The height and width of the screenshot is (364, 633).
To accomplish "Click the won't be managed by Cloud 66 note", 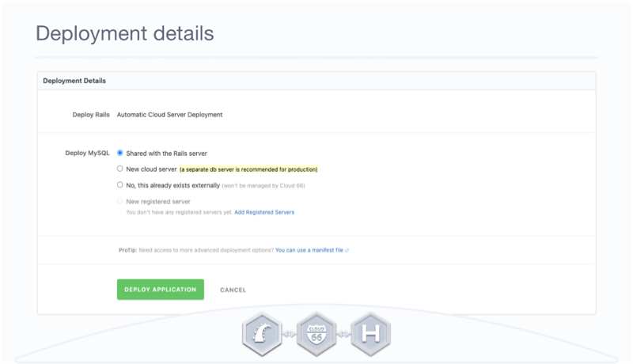I will 263,186.
